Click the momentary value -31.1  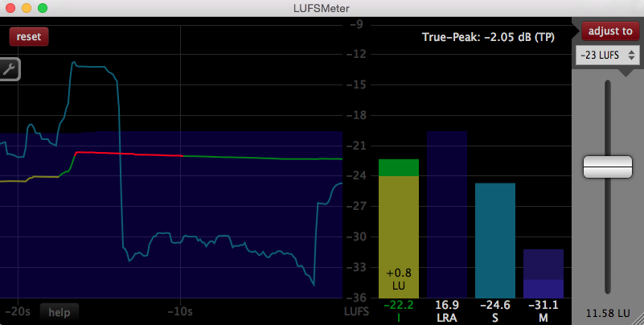(x=543, y=305)
